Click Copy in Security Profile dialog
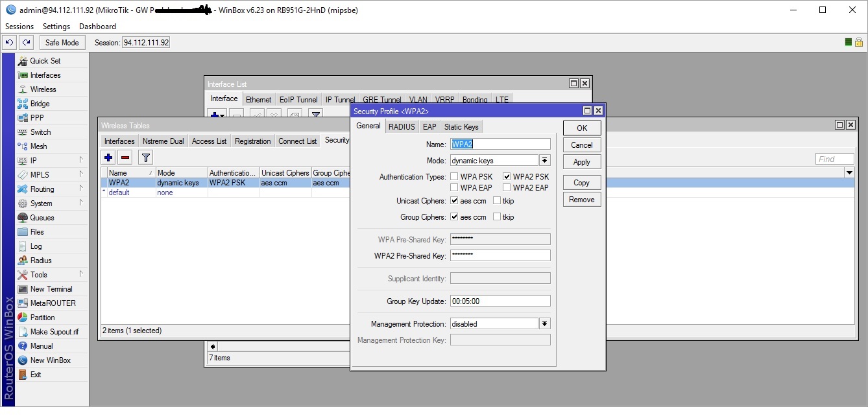Image resolution: width=868 pixels, height=420 pixels. click(x=582, y=183)
